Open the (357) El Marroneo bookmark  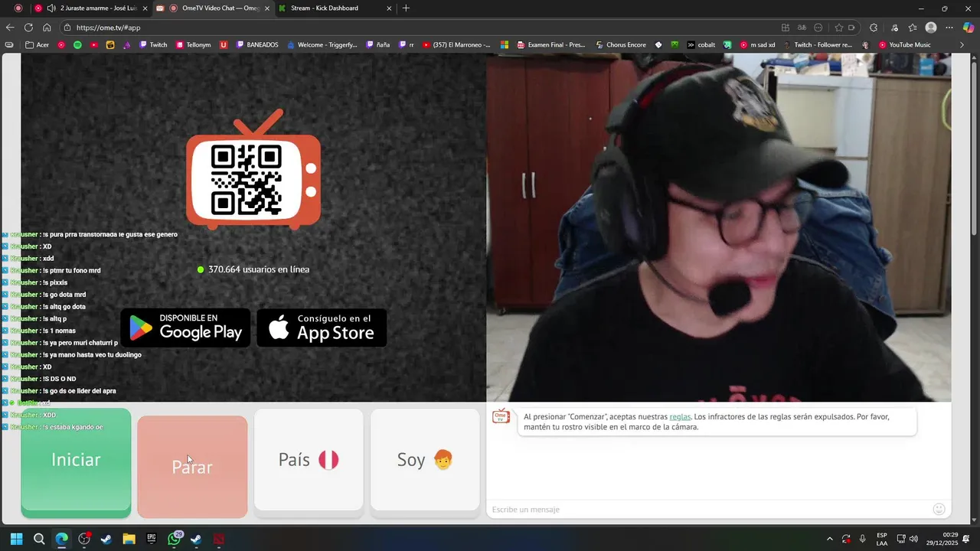(456, 44)
